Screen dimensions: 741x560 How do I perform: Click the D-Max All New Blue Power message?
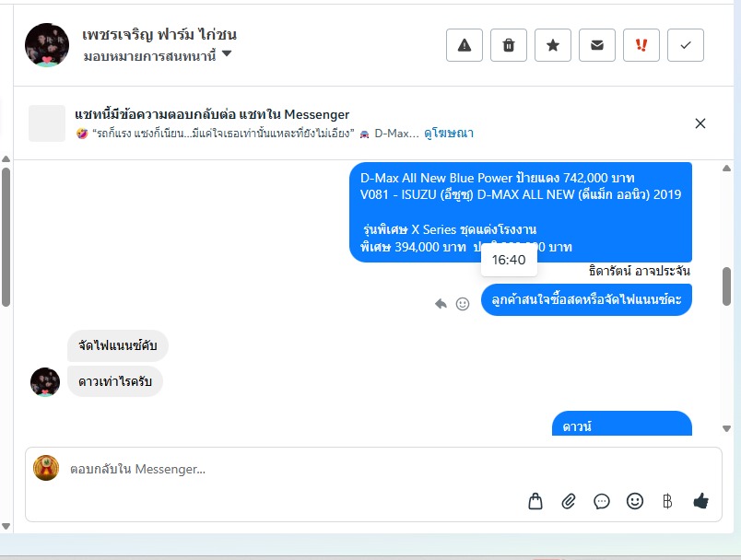[x=521, y=212]
